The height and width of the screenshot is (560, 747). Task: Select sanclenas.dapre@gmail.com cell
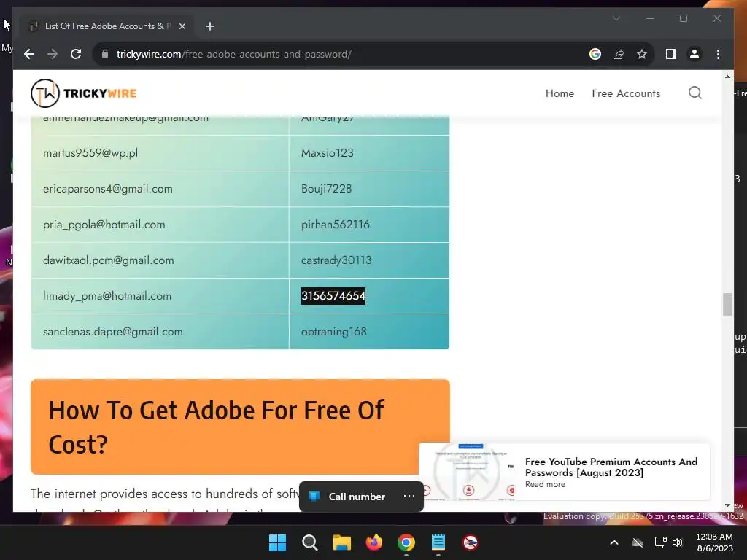[x=160, y=332]
